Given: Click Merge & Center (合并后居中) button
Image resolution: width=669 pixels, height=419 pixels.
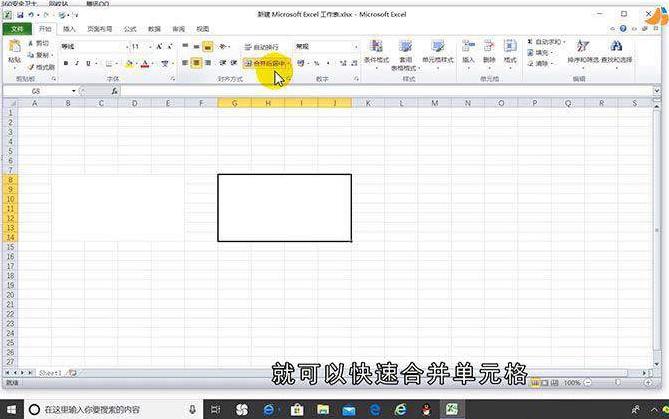Looking at the screenshot, I should (x=265, y=63).
